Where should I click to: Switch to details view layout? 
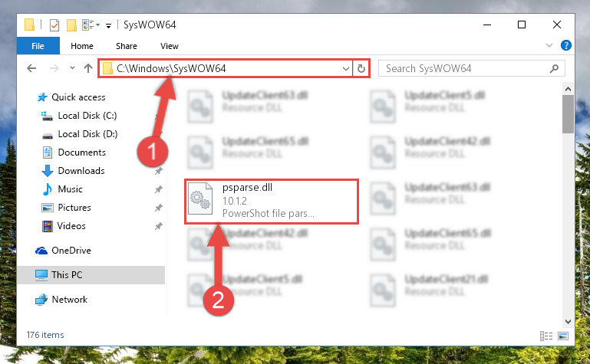[546, 336]
